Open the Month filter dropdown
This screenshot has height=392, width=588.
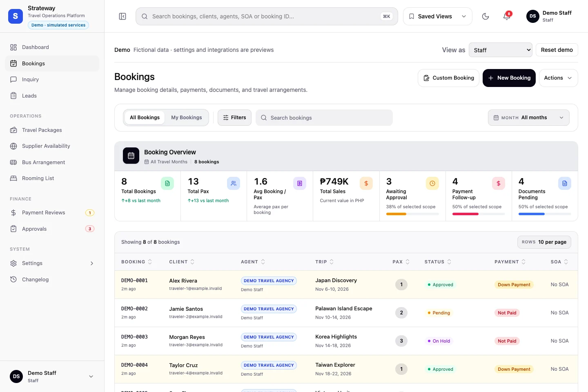click(x=529, y=118)
